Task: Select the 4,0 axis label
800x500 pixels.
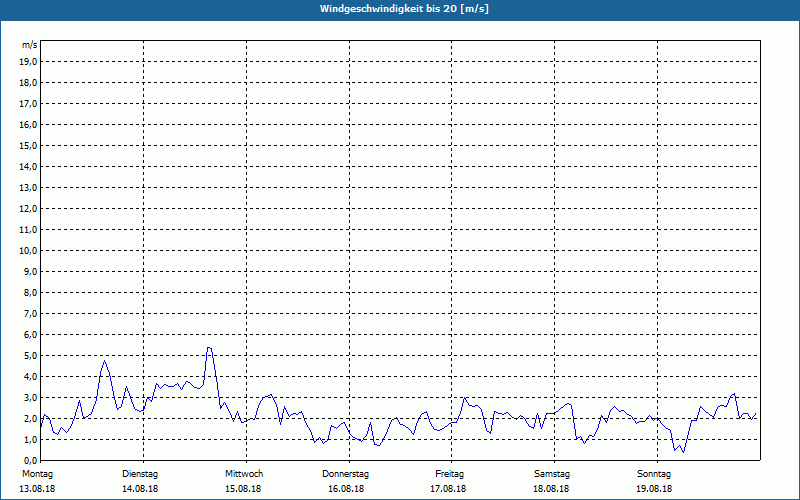Action: coord(29,377)
